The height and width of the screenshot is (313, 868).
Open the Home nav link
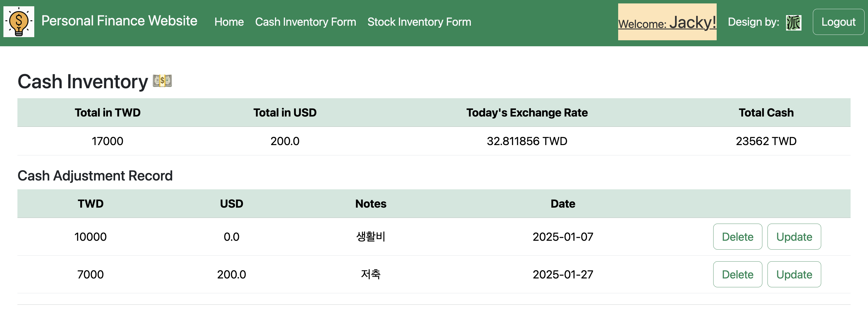(x=229, y=22)
